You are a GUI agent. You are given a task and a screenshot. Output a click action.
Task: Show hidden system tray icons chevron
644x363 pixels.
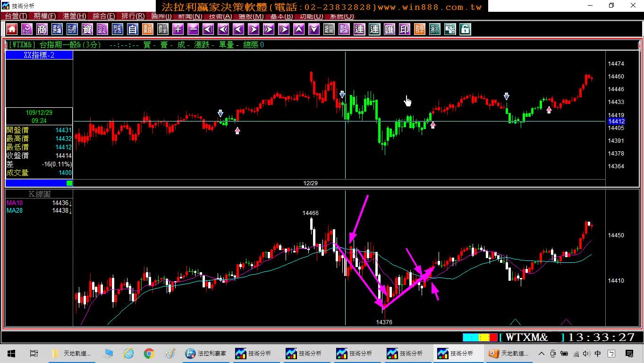pyautogui.click(x=541, y=354)
